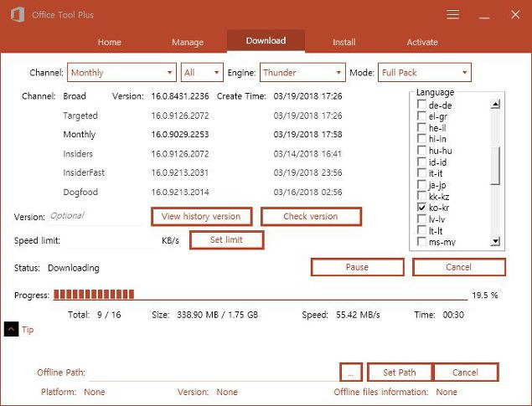
Task: Check the it-it language box
Action: coord(421,172)
